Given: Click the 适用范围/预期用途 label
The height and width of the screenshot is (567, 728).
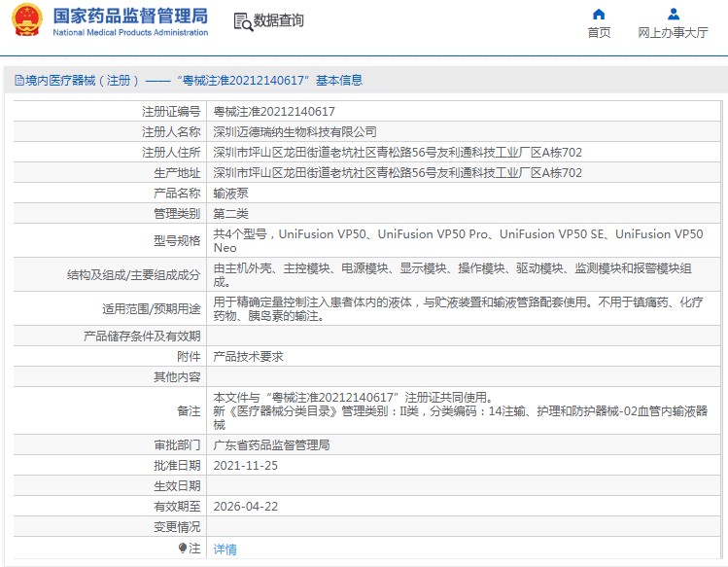Looking at the screenshot, I should pyautogui.click(x=152, y=309).
